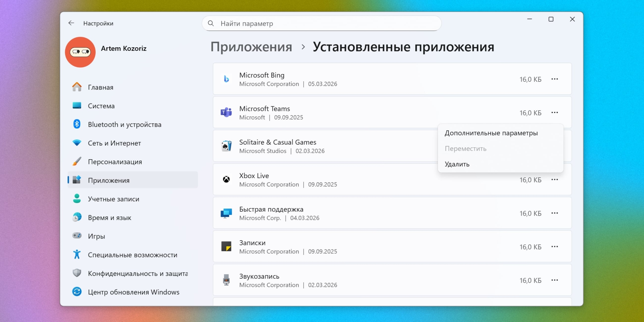The width and height of the screenshot is (644, 322).
Task: Open Дополнительные параметры from the context menu
Action: (491, 133)
